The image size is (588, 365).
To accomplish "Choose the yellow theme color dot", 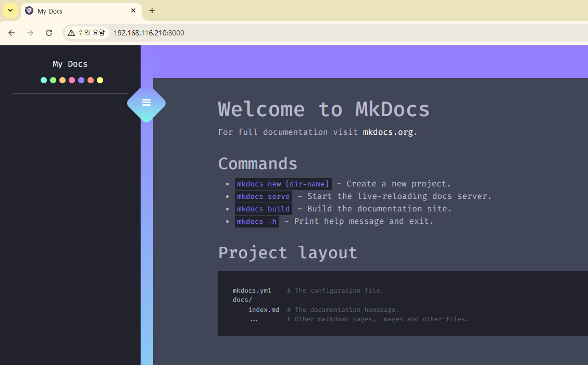I will coord(100,80).
